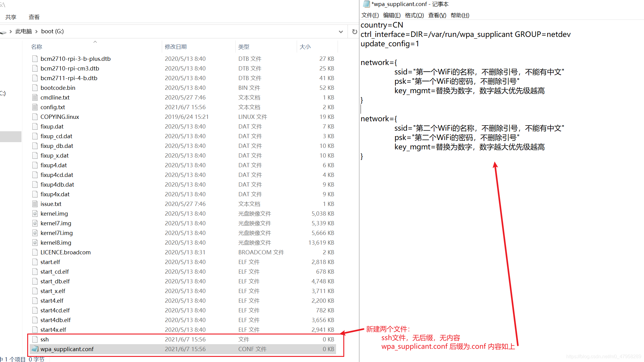Select the file named start_cd.elf
The image size is (644, 362).
click(x=55, y=272)
